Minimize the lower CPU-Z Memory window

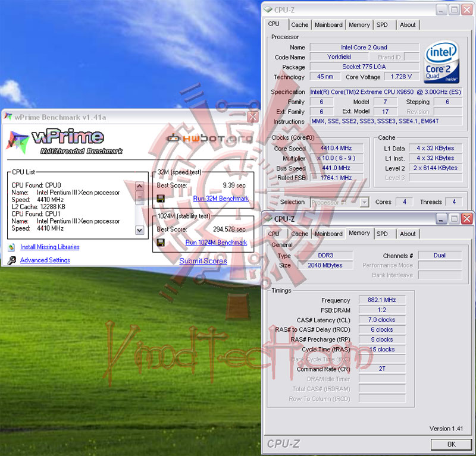pyautogui.click(x=441, y=218)
